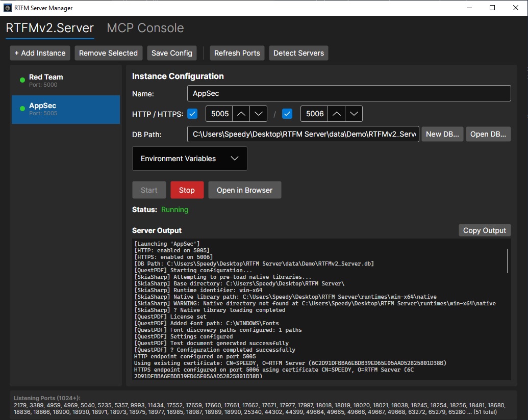
Task: Create a database with New DB...
Action: pos(442,134)
